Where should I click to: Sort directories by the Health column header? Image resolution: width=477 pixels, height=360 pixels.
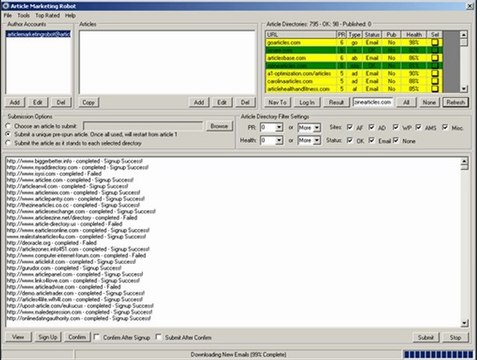click(414, 34)
